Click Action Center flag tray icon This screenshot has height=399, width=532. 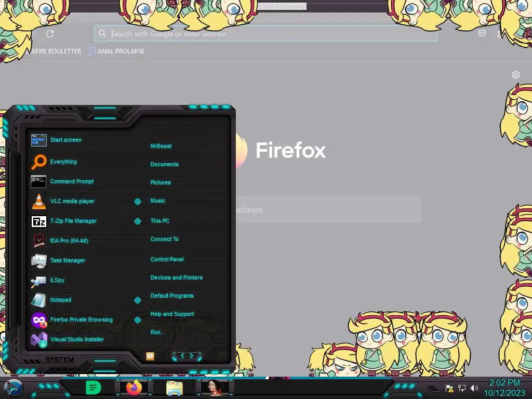coord(449,388)
